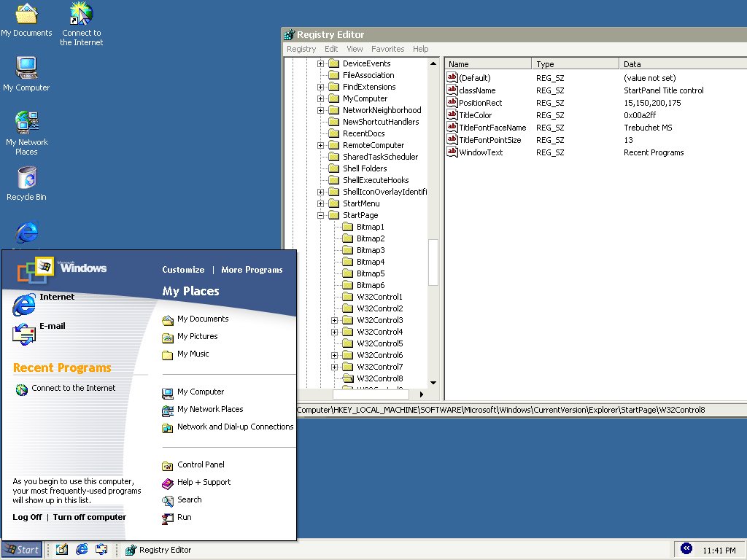747x560 pixels.
Task: Click the clock showing 11:41 PM
Action: coord(719,551)
